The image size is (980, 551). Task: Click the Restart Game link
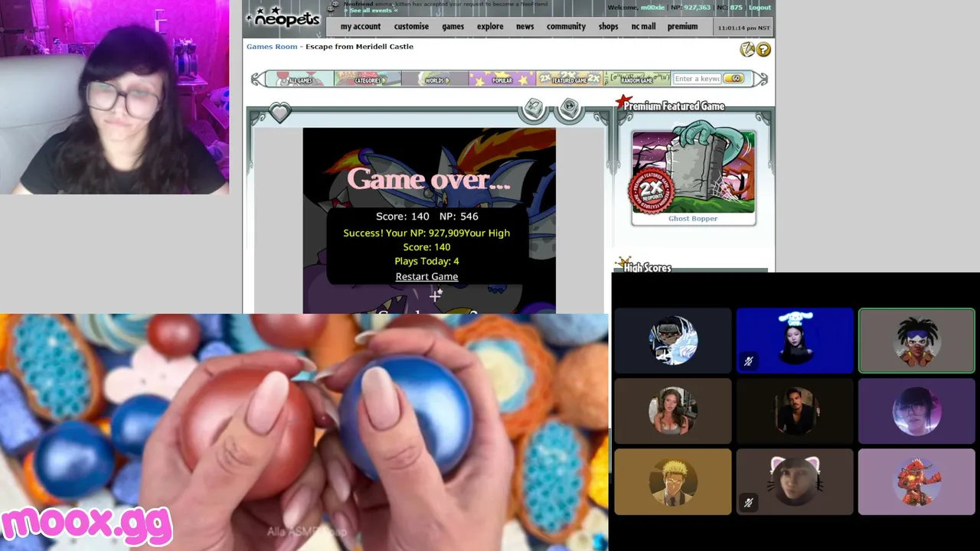[x=426, y=276]
